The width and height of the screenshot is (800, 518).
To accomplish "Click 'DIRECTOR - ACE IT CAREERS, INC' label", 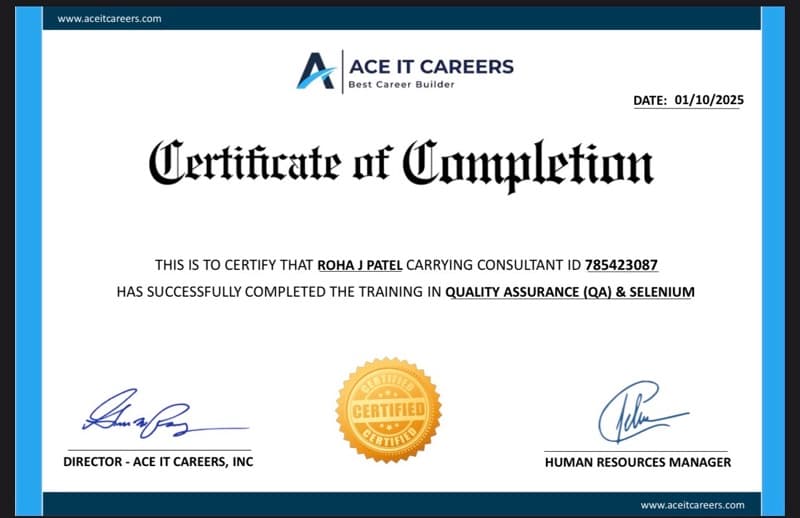I will coord(158,462).
